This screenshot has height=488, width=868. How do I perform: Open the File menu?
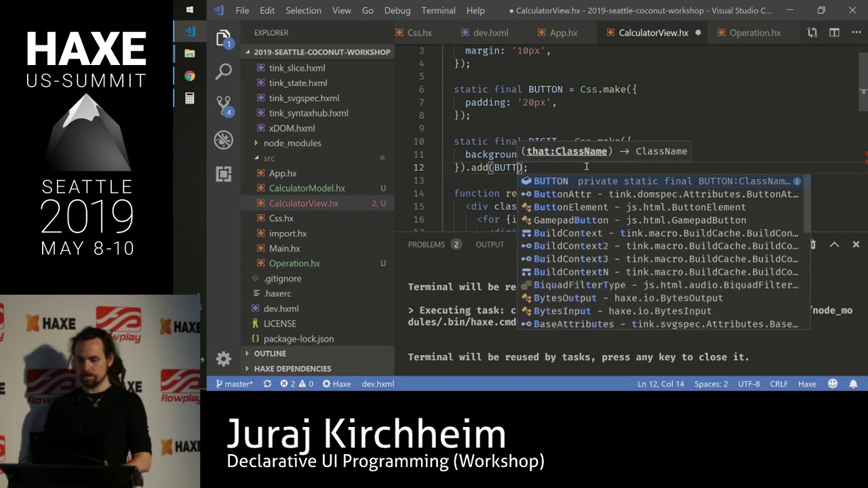242,10
